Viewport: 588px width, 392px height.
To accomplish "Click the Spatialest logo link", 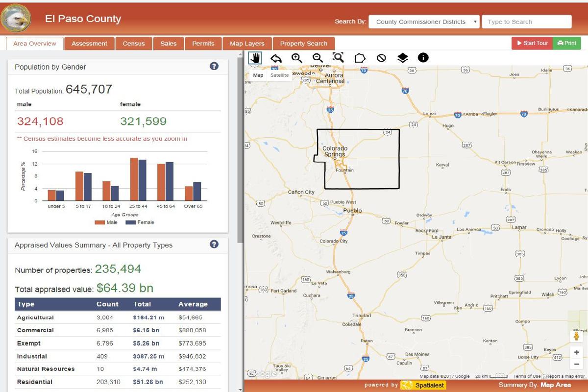I will point(423,385).
